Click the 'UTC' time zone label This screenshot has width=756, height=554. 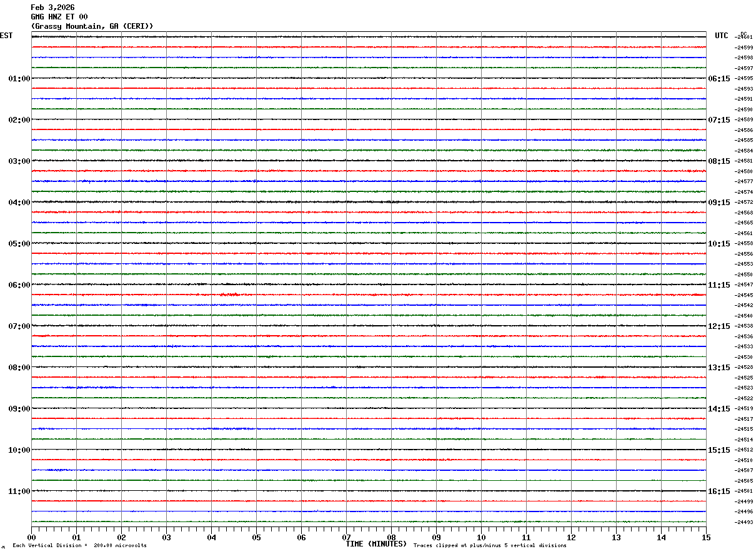click(722, 36)
